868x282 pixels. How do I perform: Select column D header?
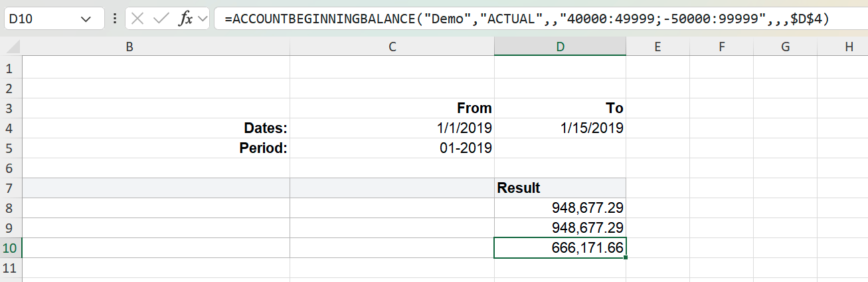pos(560,47)
